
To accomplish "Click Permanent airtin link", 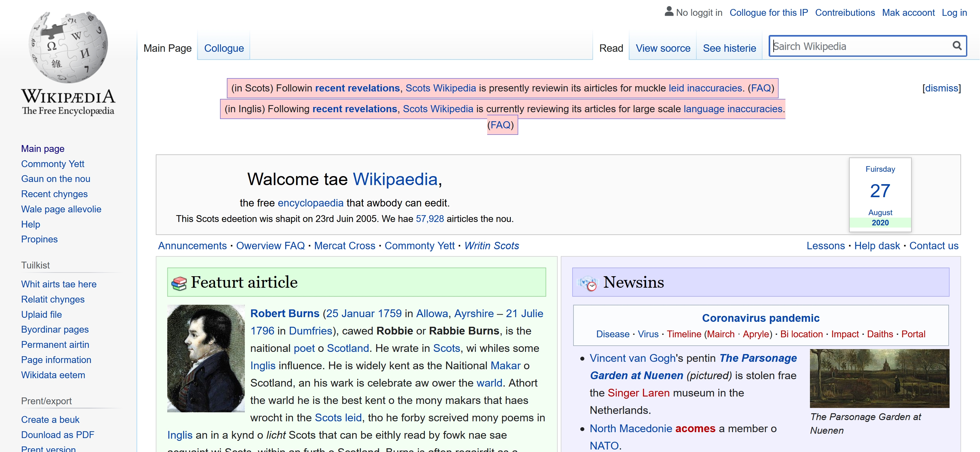I will [55, 344].
